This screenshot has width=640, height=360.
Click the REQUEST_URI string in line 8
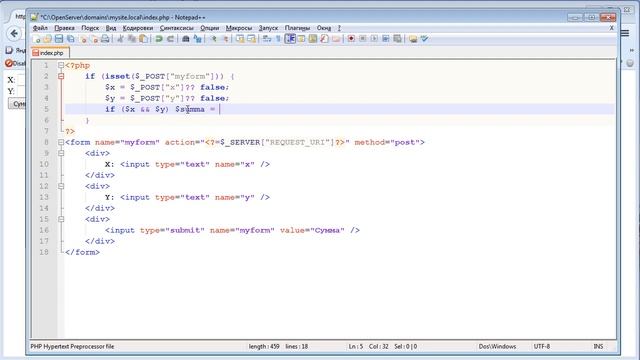[x=299, y=142]
